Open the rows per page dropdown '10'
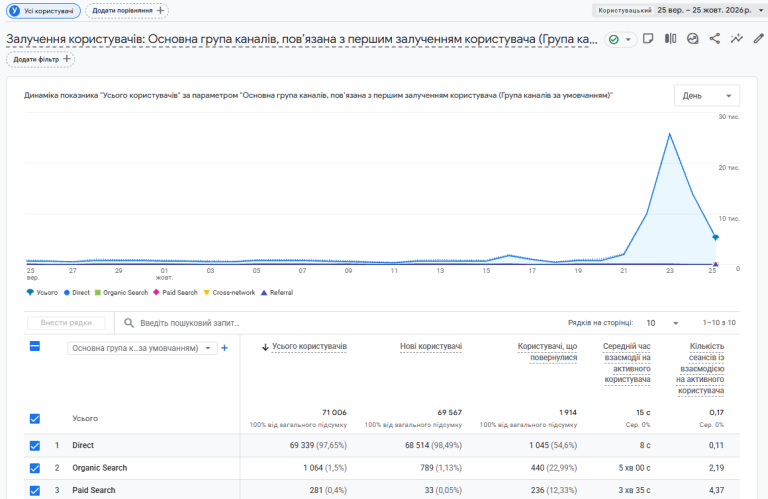This screenshot has height=499, width=768. click(662, 323)
